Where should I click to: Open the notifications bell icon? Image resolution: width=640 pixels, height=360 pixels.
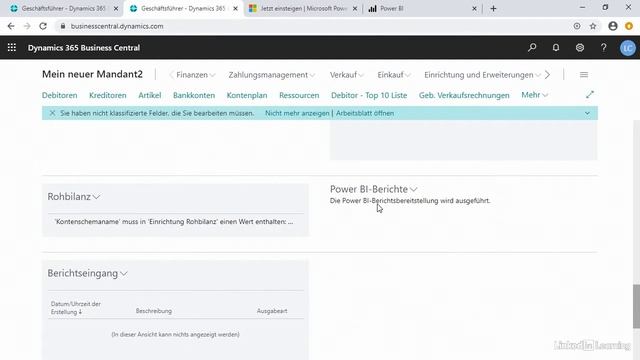(556, 48)
